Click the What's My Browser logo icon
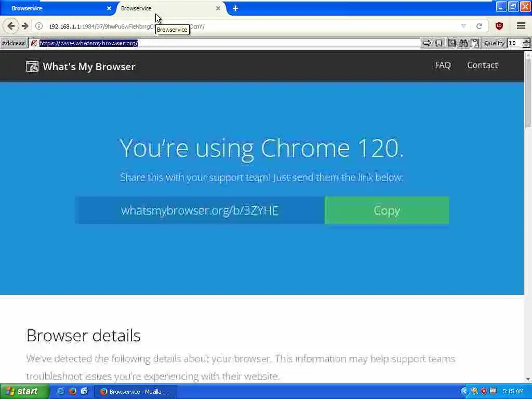This screenshot has width=532, height=399. [x=32, y=66]
